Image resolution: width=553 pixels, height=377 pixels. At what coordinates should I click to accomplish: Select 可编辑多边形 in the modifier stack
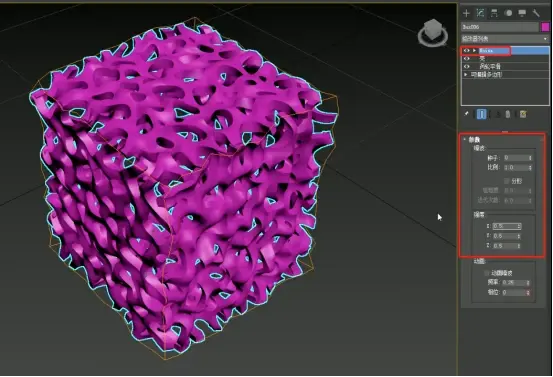(505, 74)
